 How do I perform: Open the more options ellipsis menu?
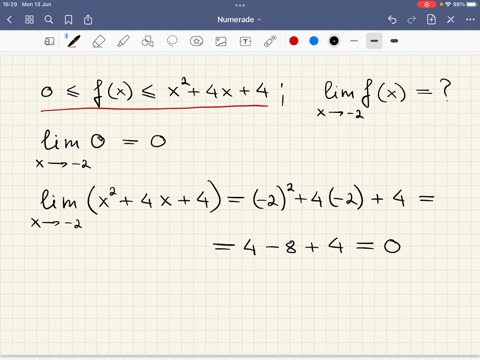470,20
